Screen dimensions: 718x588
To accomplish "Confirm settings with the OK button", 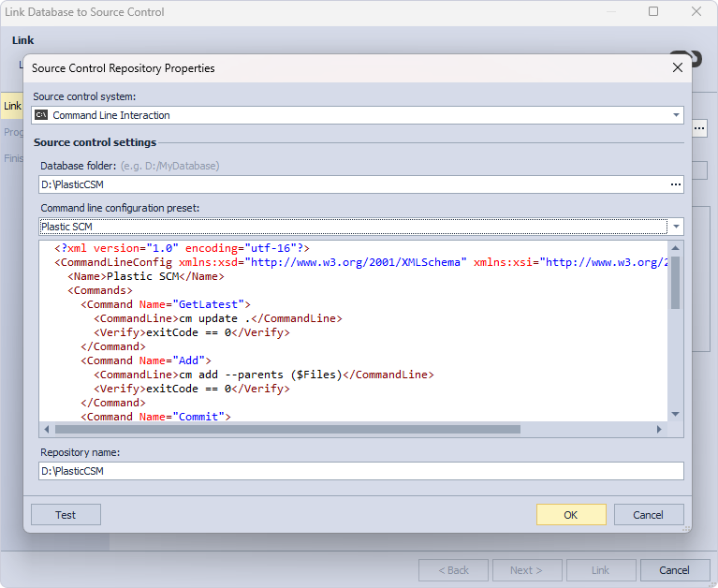I will 571,515.
